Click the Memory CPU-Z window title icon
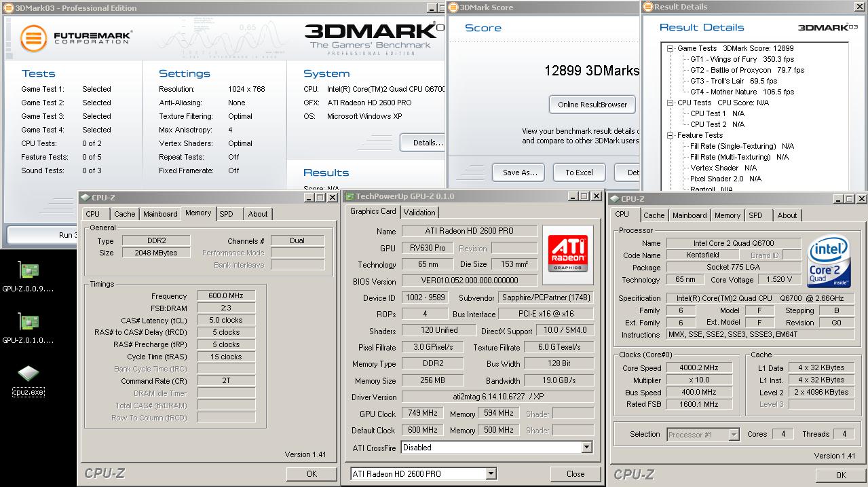Viewport: 868px width, 487px height. 85,198
